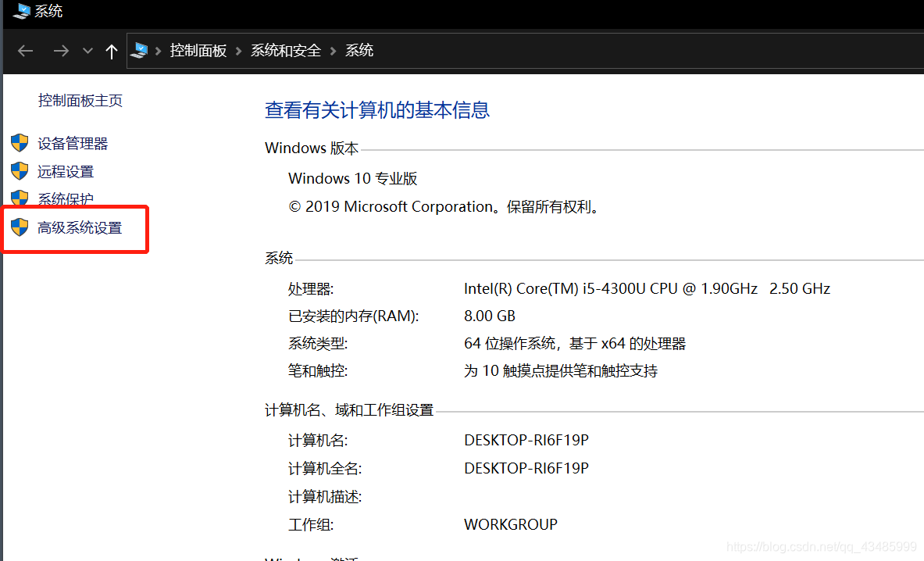This screenshot has height=561, width=924.
Task: Click the 工作组 label
Action: click(311, 524)
